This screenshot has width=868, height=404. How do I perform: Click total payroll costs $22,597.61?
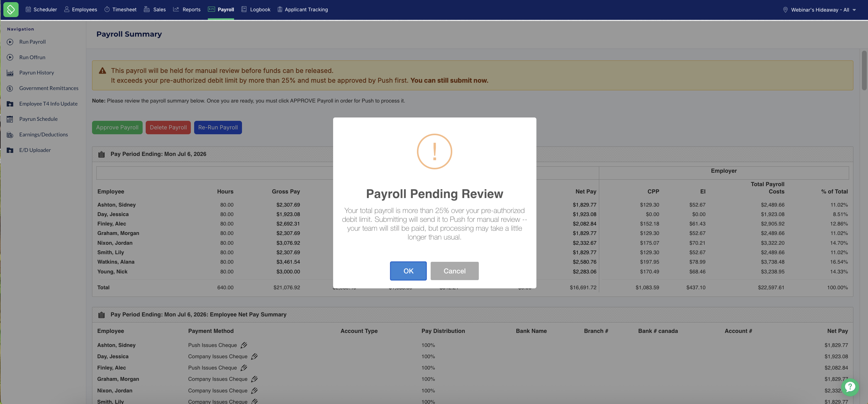click(x=771, y=287)
